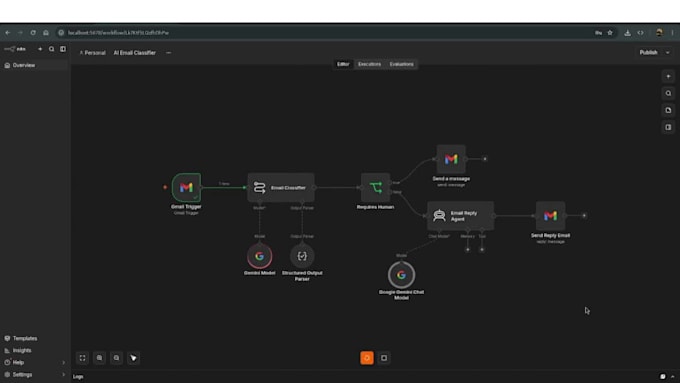The image size is (680, 383).
Task: Click the n8n logo
Action: click(15, 49)
